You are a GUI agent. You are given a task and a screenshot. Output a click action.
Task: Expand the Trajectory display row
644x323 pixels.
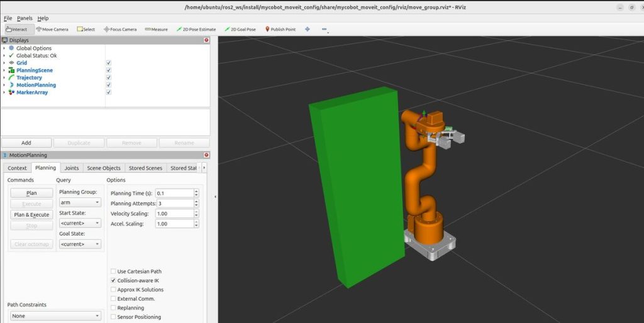pyautogui.click(x=4, y=77)
